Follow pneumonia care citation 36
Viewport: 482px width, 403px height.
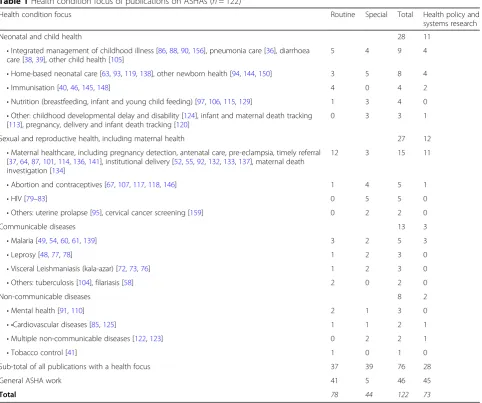pos(270,51)
